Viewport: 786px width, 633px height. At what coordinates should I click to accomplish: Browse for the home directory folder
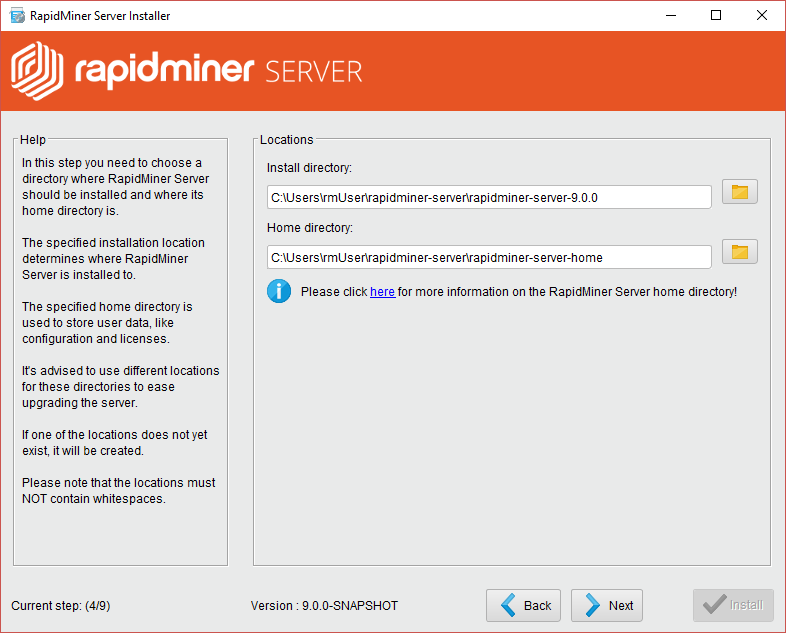point(740,252)
